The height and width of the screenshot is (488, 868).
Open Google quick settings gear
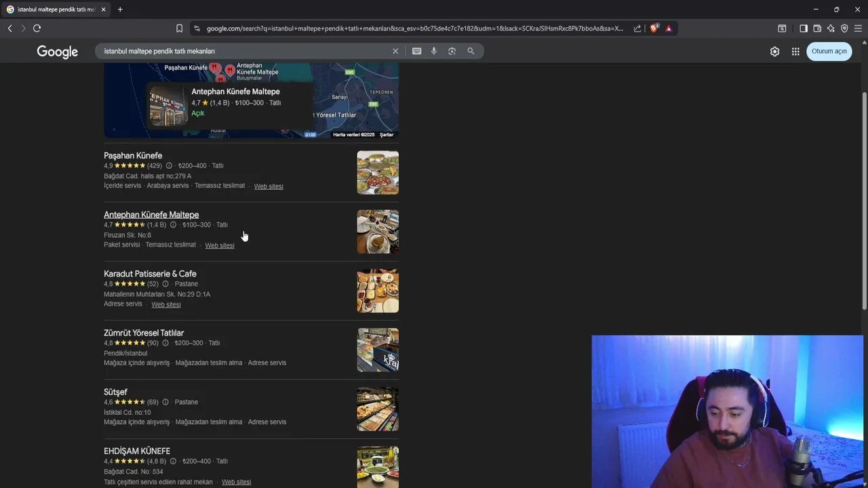click(774, 52)
